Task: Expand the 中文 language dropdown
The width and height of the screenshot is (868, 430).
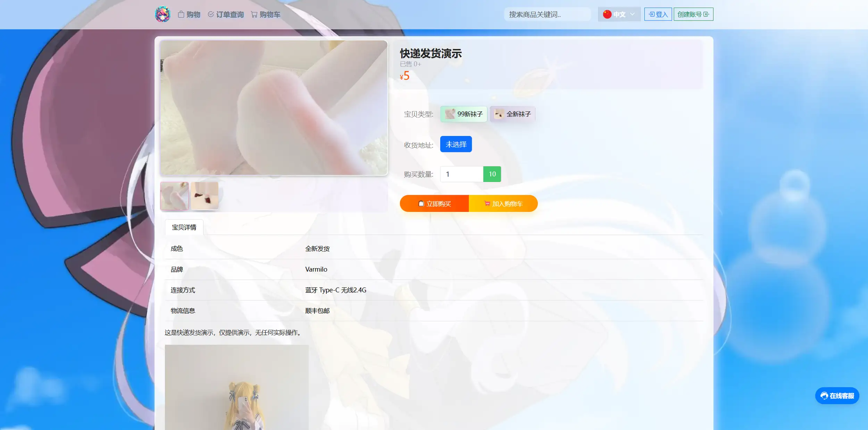Action: 619,14
